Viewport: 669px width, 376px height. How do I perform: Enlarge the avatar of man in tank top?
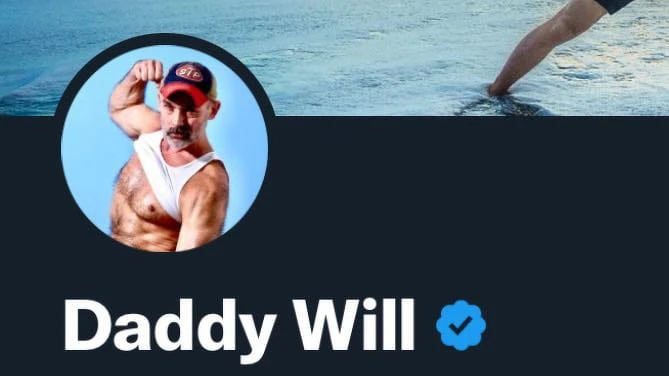[x=164, y=148]
